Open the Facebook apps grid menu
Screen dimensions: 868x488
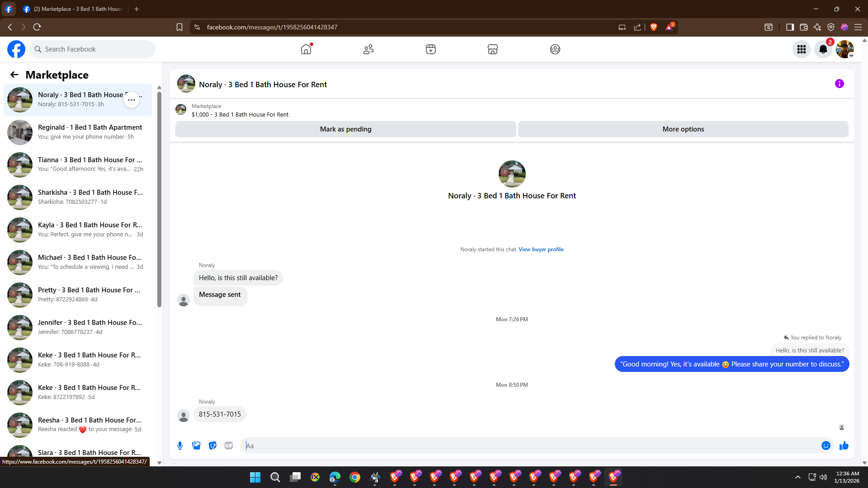(802, 49)
